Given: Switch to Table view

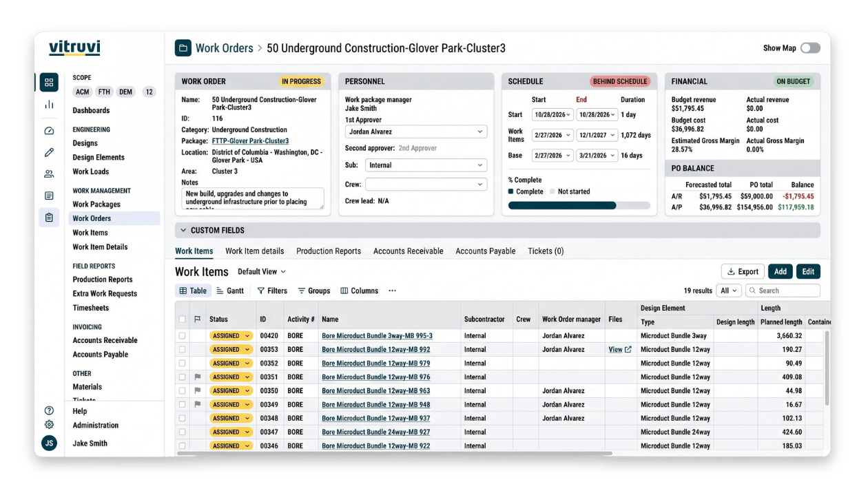Looking at the screenshot, I should pos(193,291).
